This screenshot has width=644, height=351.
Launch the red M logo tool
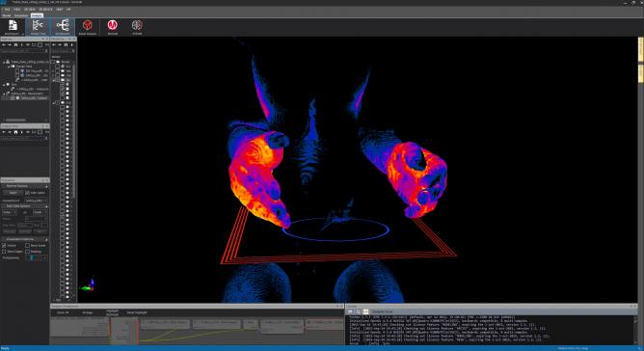click(x=112, y=25)
